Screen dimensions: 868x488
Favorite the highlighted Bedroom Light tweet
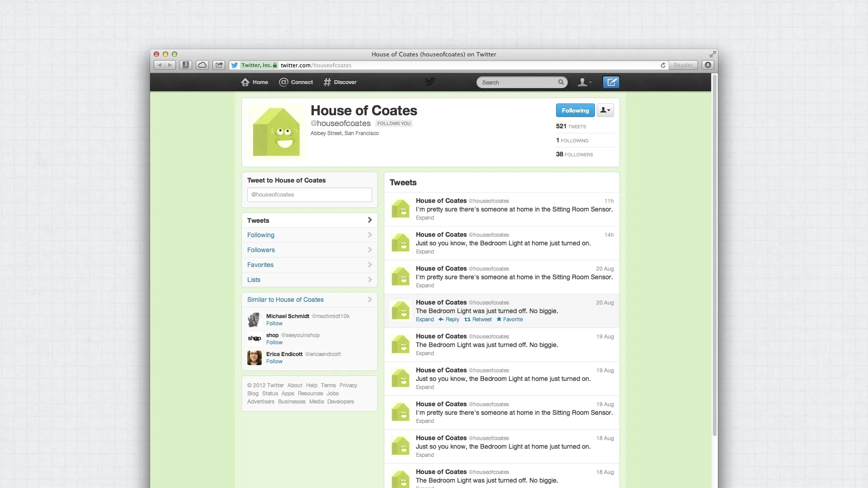(x=509, y=319)
